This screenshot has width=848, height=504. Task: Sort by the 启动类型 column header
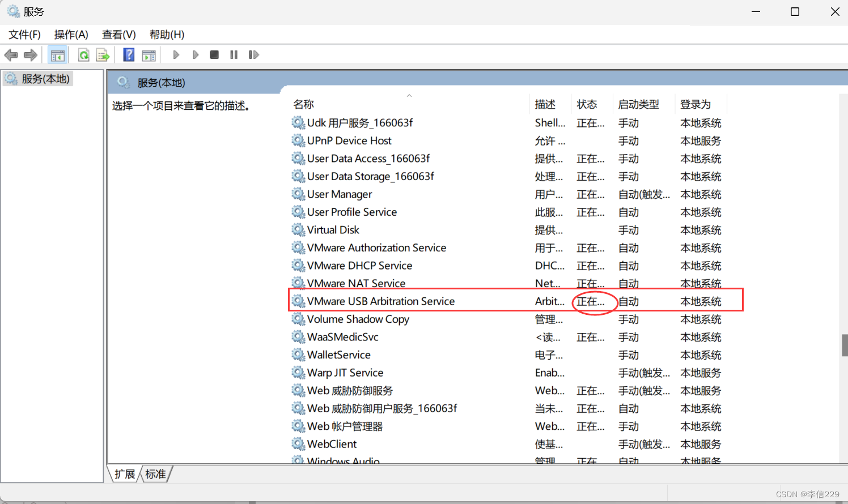click(644, 104)
